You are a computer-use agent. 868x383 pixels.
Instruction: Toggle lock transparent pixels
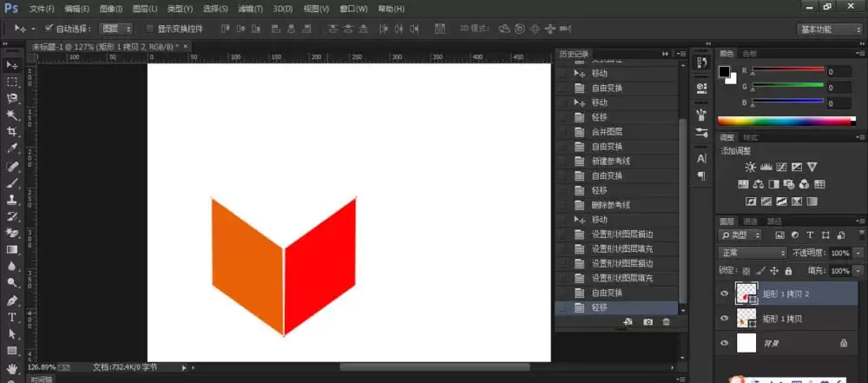coord(746,271)
